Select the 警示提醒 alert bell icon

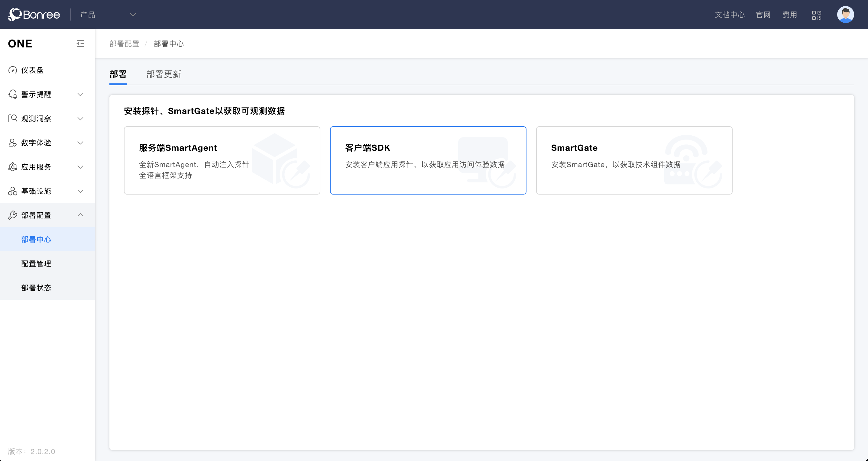coord(12,94)
